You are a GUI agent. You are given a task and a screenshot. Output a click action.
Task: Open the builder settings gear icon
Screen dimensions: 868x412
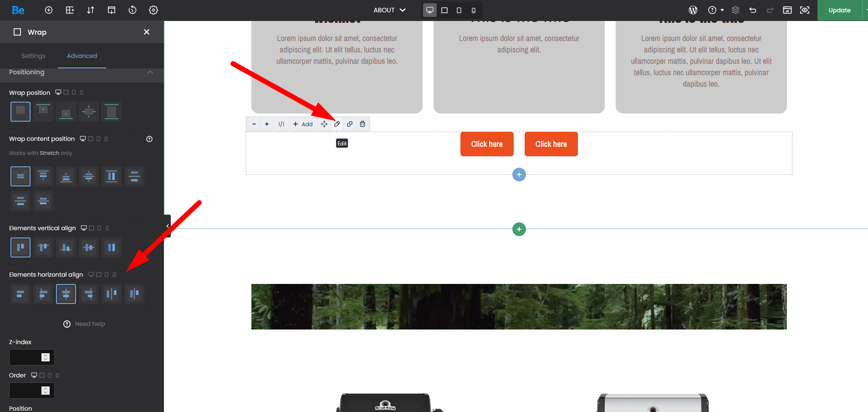[x=153, y=10]
